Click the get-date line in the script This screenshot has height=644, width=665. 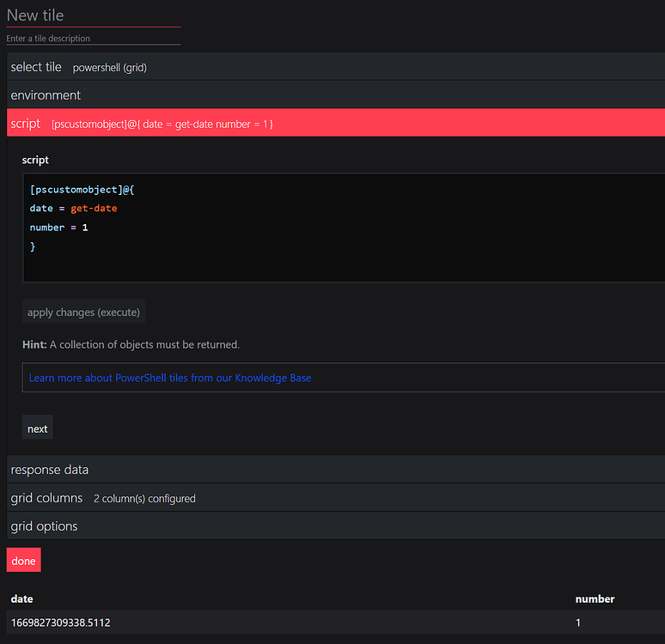(x=73, y=208)
